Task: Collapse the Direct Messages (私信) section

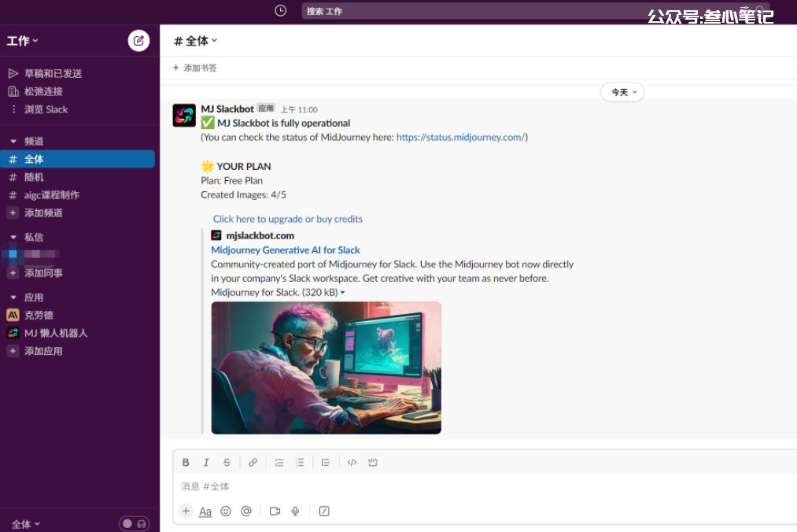Action: tap(13, 237)
